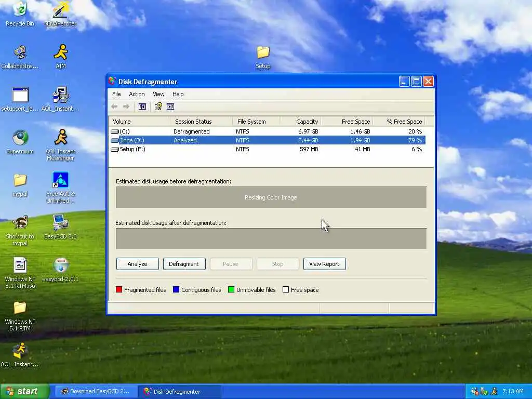Click the Disk Defragmenter title bar icon
This screenshot has height=399, width=532.
point(112,81)
